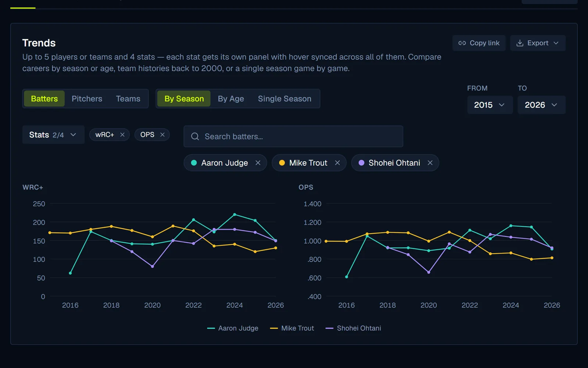Open the FROM year 2015 dropdown

490,105
